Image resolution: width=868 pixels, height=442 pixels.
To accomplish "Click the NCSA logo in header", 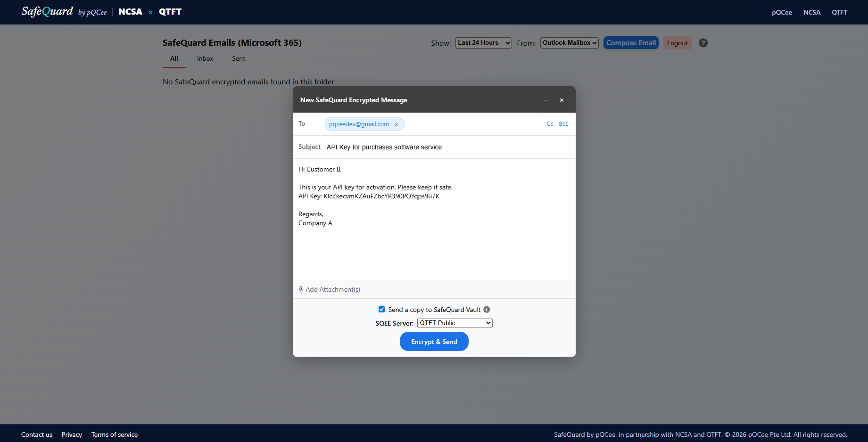I will (x=130, y=12).
